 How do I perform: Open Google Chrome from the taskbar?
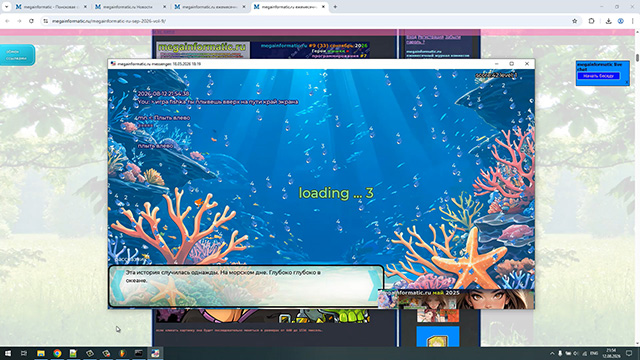tap(57, 353)
